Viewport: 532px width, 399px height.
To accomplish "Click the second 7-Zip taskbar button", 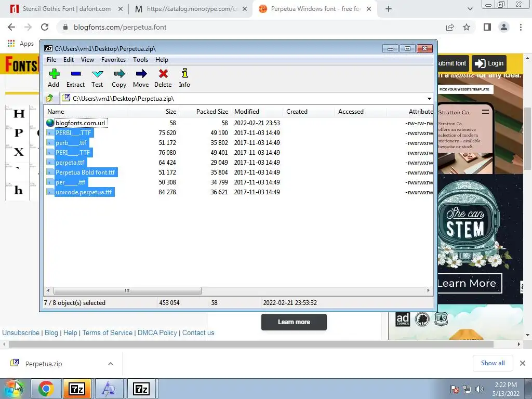I will [x=141, y=389].
